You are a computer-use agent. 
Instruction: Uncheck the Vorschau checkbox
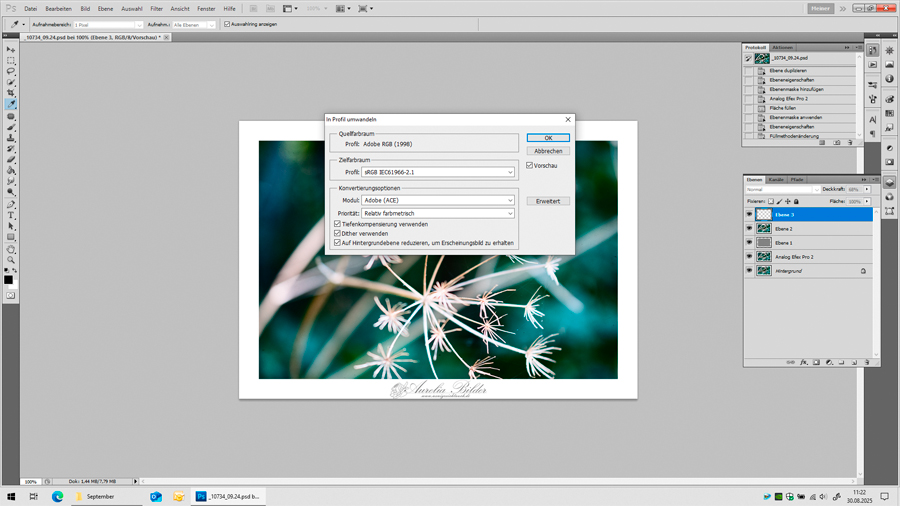[x=530, y=166]
